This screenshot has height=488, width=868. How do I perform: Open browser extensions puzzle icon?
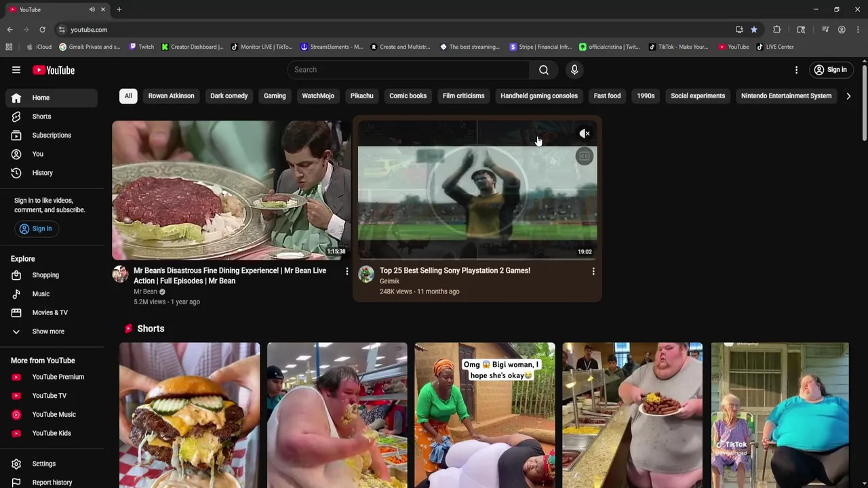click(x=776, y=30)
